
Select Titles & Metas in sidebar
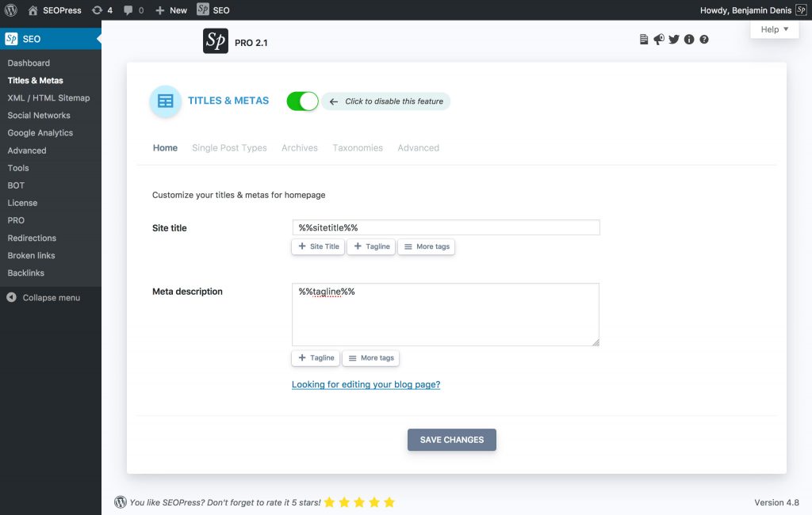[35, 80]
